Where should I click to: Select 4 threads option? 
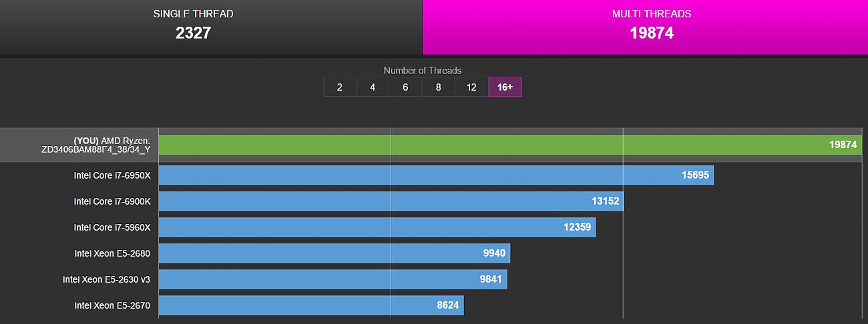point(373,87)
